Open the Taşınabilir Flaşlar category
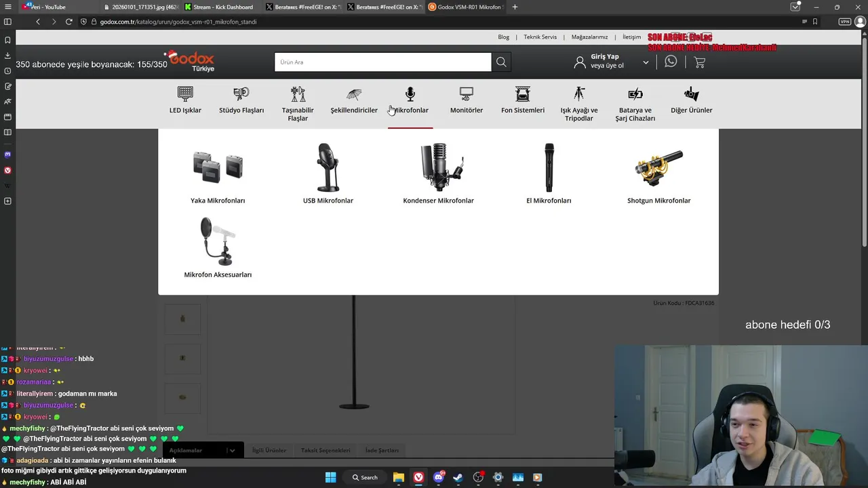Viewport: 868px width, 488px height. coord(298,104)
